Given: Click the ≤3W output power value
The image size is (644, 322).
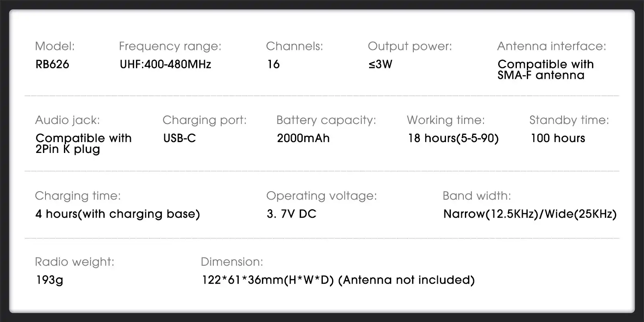Looking at the screenshot, I should (380, 64).
